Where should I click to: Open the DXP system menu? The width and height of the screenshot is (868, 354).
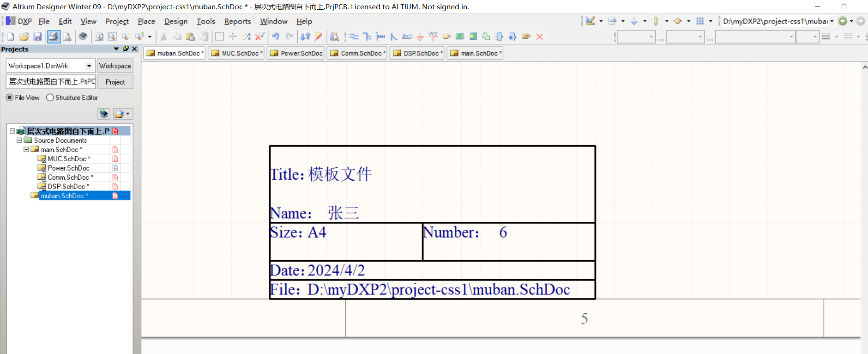18,21
